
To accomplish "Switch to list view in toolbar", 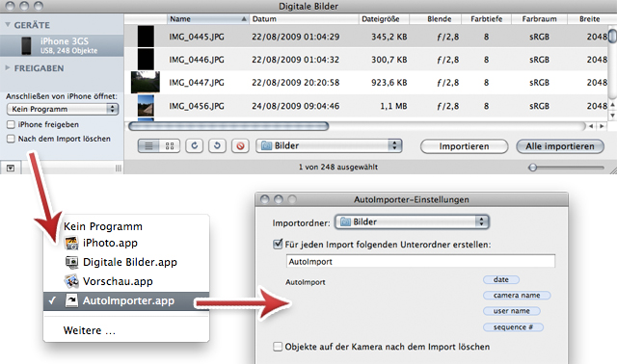I will click(x=148, y=145).
